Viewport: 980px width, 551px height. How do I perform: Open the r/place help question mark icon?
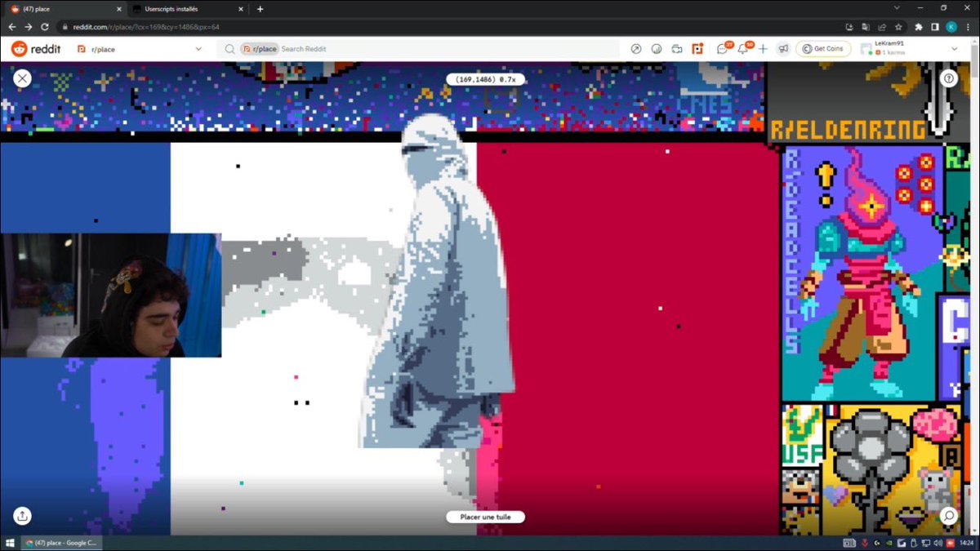pos(948,78)
